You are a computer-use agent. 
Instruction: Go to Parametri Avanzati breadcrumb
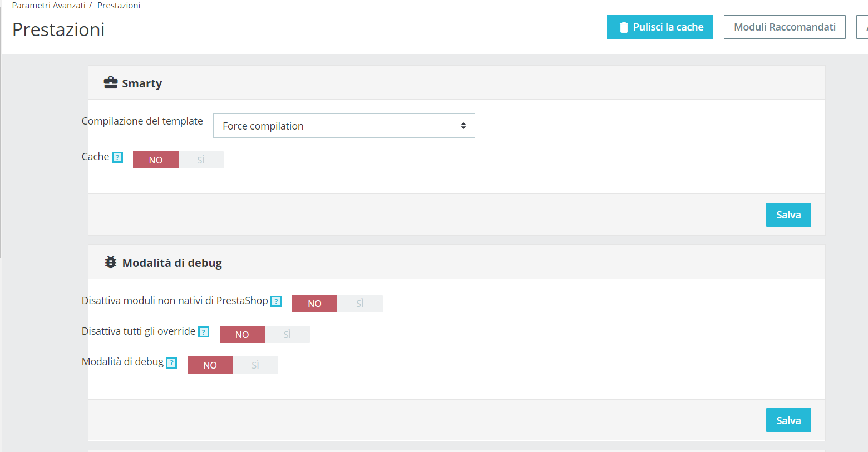[x=49, y=6]
